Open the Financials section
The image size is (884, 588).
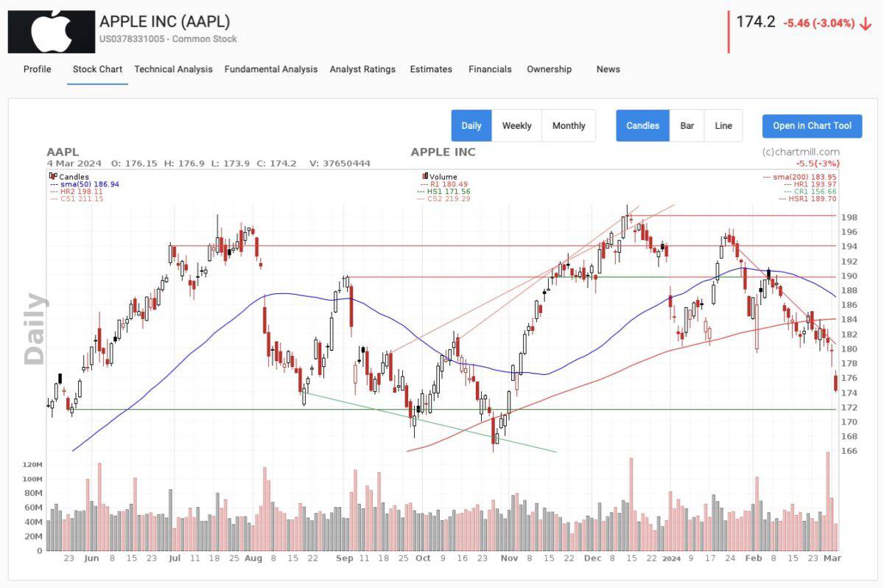click(x=489, y=69)
